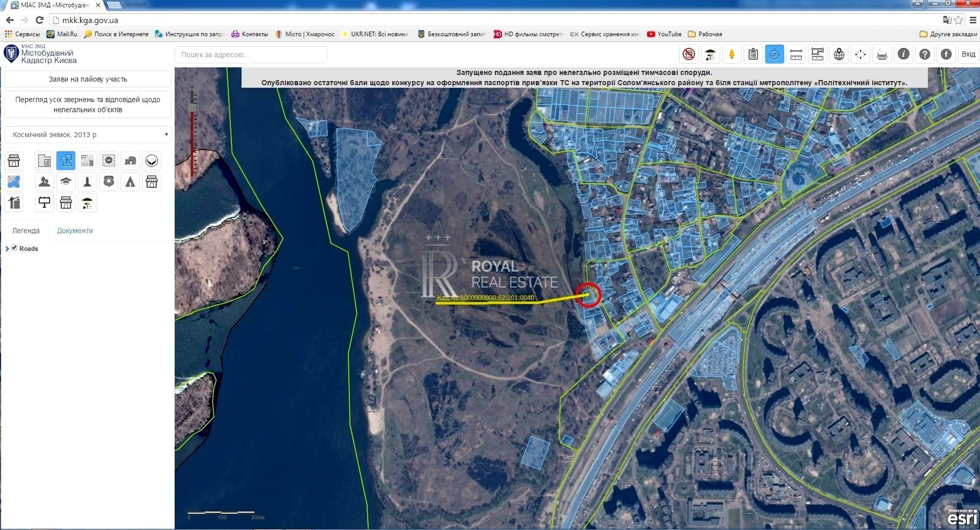Open the info 'i' button
980x530 pixels.
tap(903, 54)
